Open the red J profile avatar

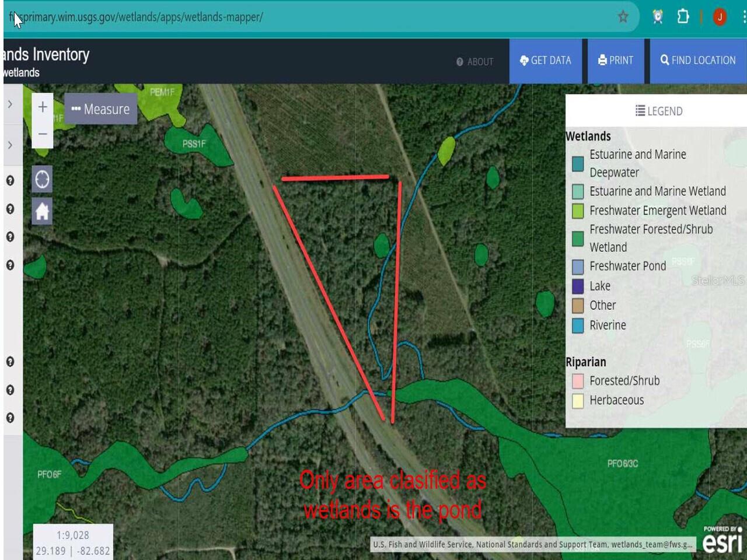[x=720, y=17]
